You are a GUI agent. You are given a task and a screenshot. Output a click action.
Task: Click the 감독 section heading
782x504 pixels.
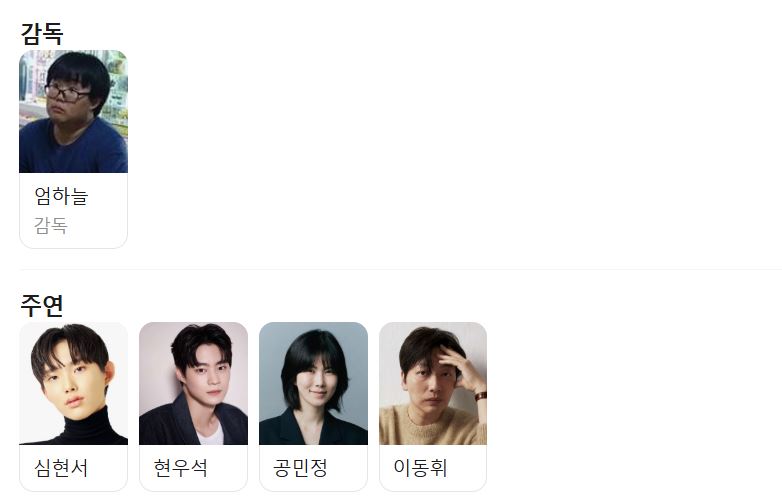(42, 33)
